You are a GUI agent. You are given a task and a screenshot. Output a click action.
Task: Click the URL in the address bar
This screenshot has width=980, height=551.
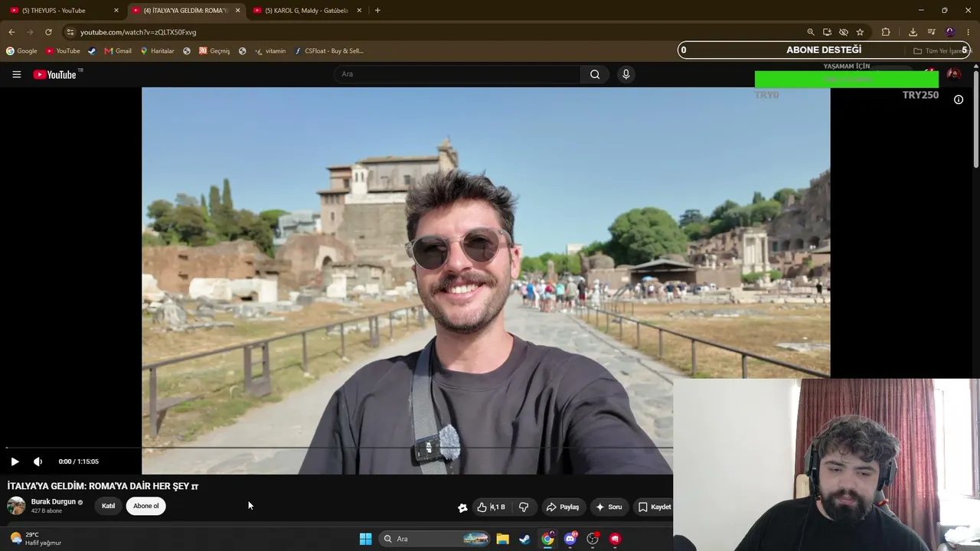(x=139, y=32)
